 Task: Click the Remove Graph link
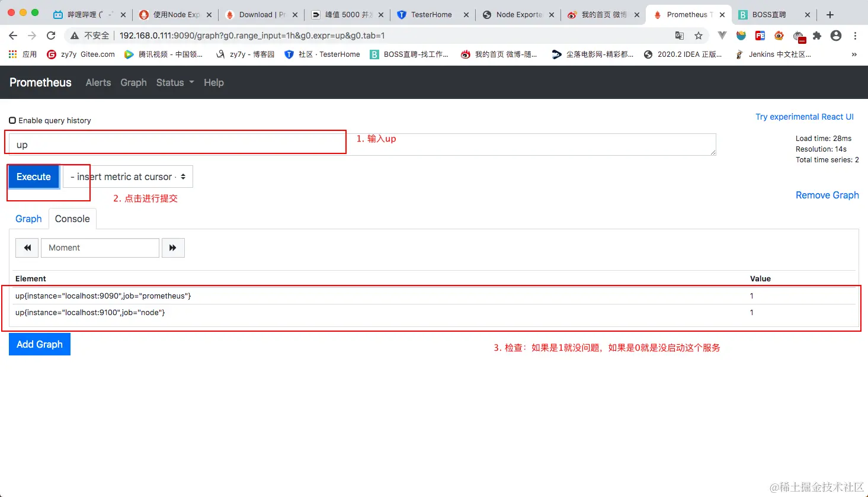(x=827, y=195)
